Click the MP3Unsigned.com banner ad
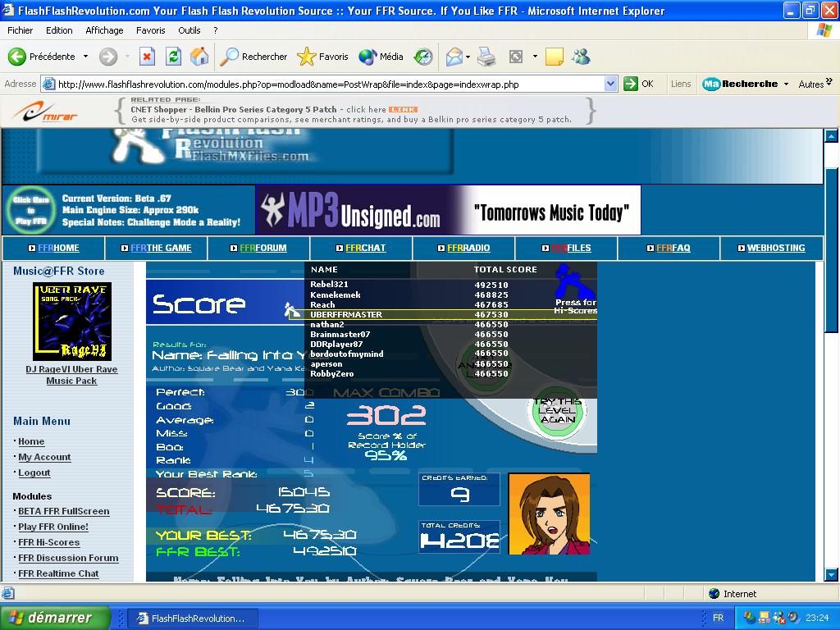 [449, 210]
